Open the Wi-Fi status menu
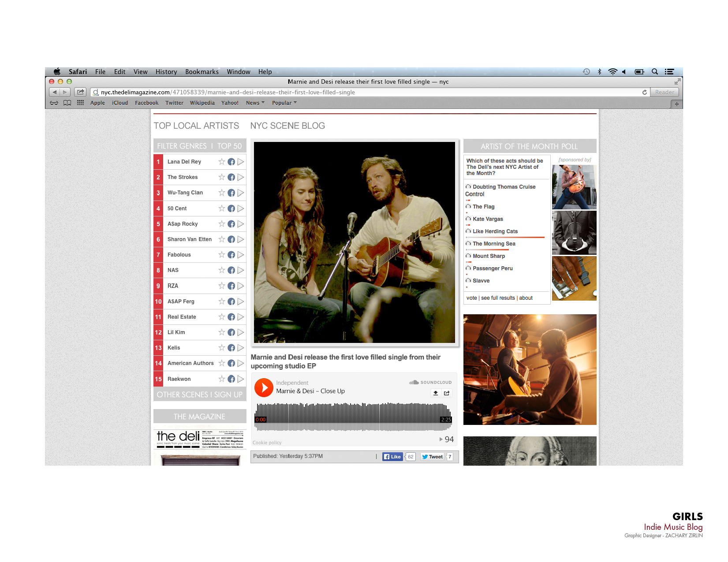 613,71
